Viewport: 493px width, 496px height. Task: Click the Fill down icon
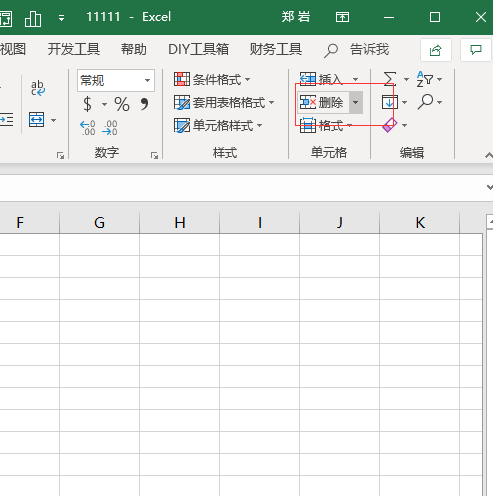coord(390,102)
